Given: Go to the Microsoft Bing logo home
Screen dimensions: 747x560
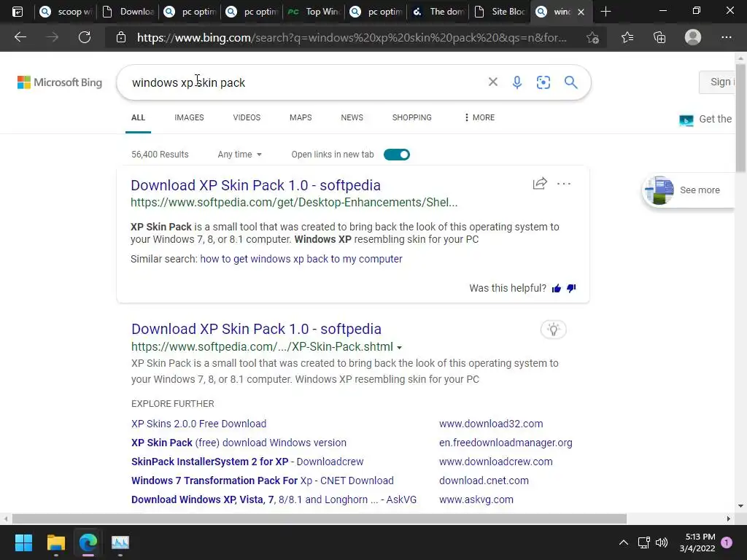Looking at the screenshot, I should tap(60, 82).
